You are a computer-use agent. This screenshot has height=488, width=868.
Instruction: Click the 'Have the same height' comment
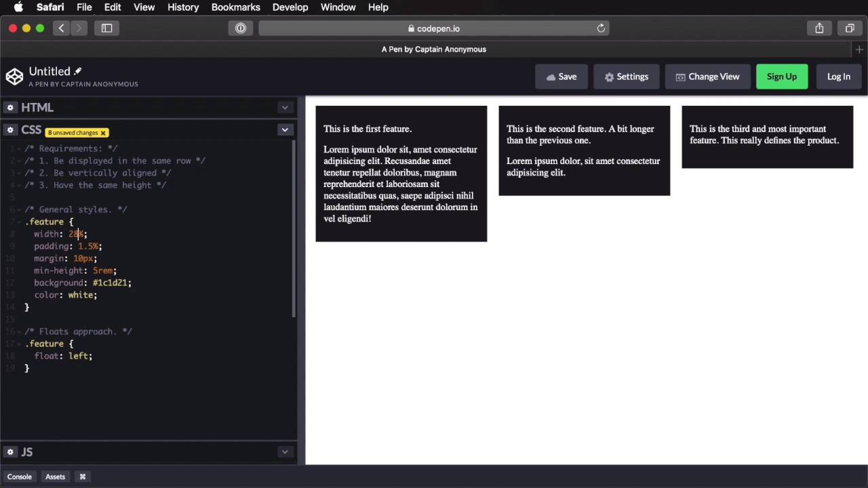coord(96,185)
